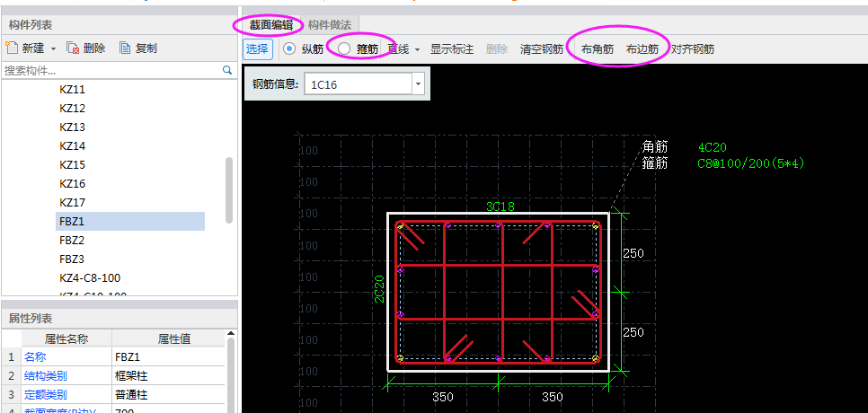Click the left 350 dimension label

pyautogui.click(x=443, y=397)
